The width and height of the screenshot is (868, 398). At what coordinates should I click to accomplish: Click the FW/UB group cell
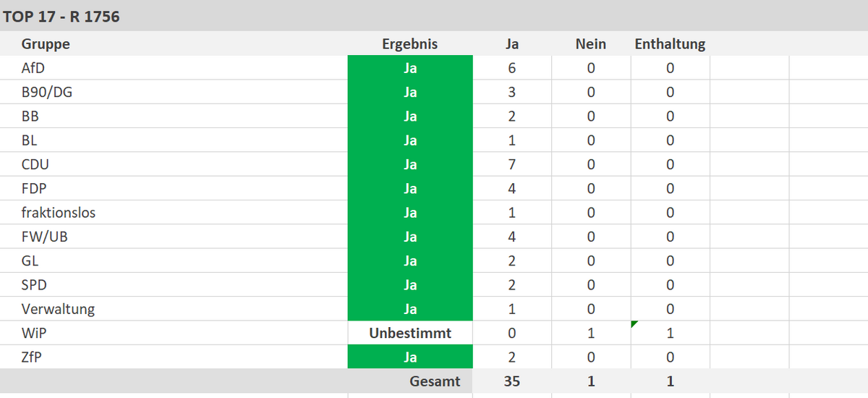(45, 237)
